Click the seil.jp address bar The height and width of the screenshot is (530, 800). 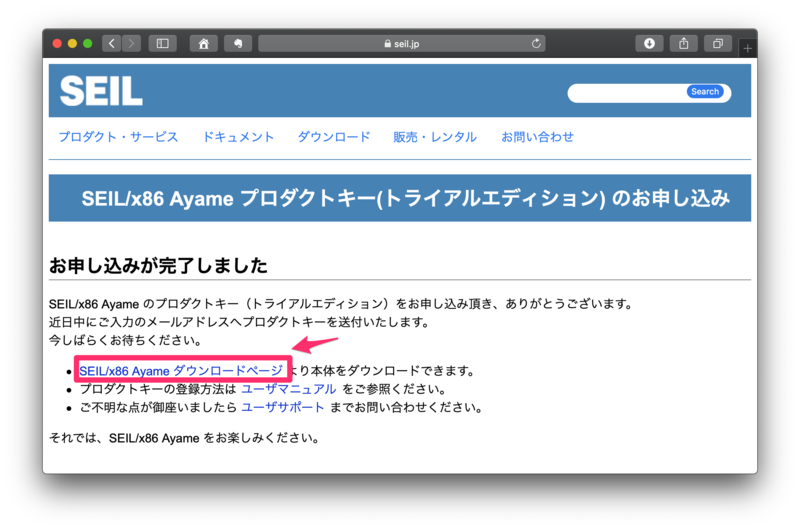point(402,43)
